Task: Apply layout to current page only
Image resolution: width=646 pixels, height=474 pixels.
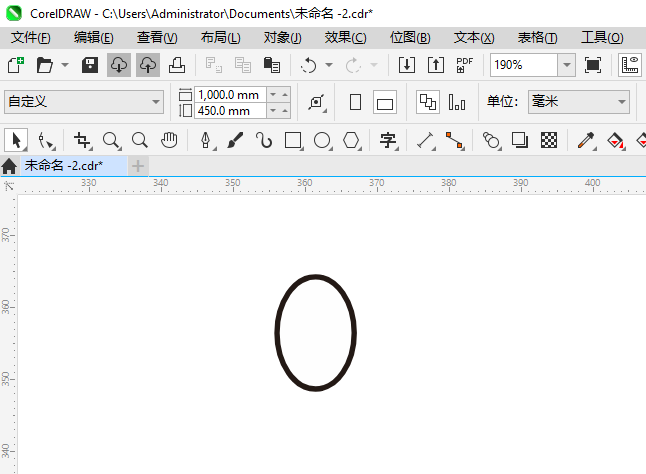Action: click(x=457, y=102)
